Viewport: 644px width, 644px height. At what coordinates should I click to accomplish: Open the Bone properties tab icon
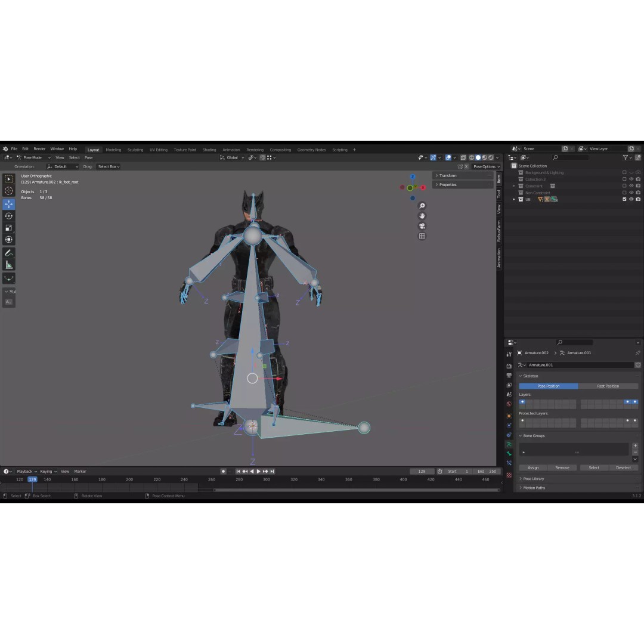(x=509, y=454)
